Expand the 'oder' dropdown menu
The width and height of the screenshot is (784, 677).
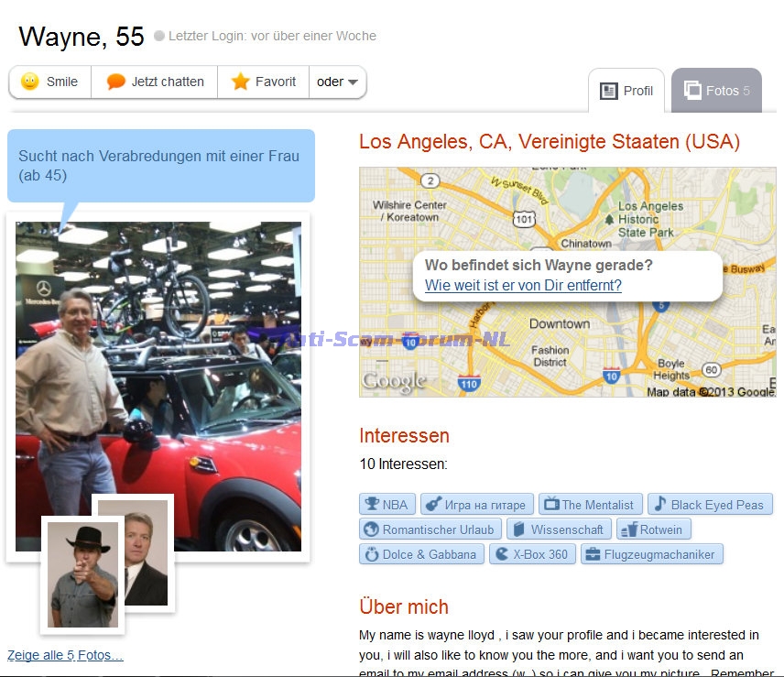pyautogui.click(x=337, y=82)
